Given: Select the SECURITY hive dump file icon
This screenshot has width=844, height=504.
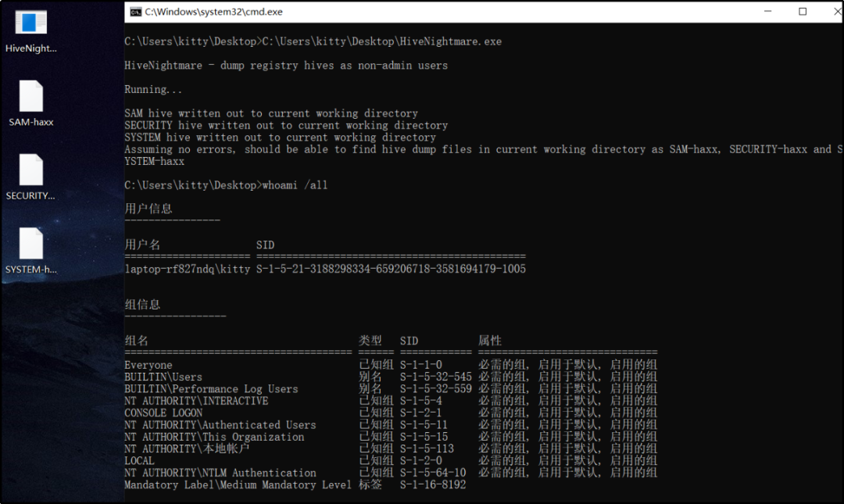Looking at the screenshot, I should coord(30,177).
